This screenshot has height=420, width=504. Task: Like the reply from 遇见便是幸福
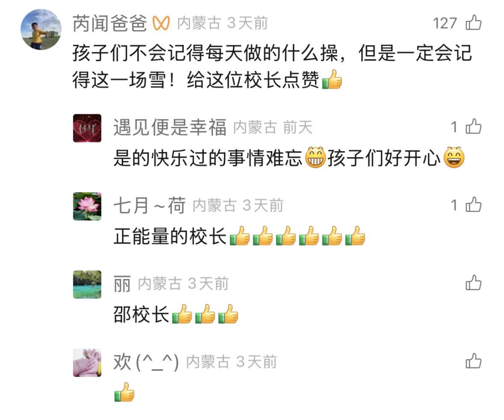point(474,126)
